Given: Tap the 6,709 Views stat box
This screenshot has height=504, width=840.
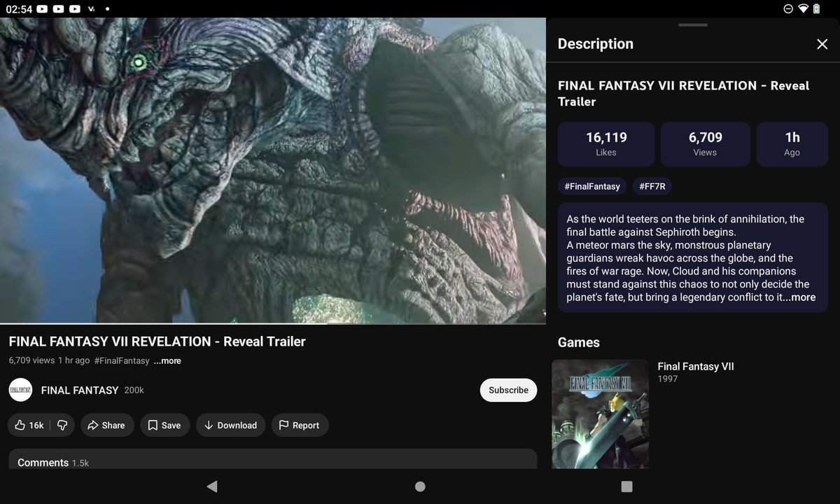Looking at the screenshot, I should click(x=705, y=144).
